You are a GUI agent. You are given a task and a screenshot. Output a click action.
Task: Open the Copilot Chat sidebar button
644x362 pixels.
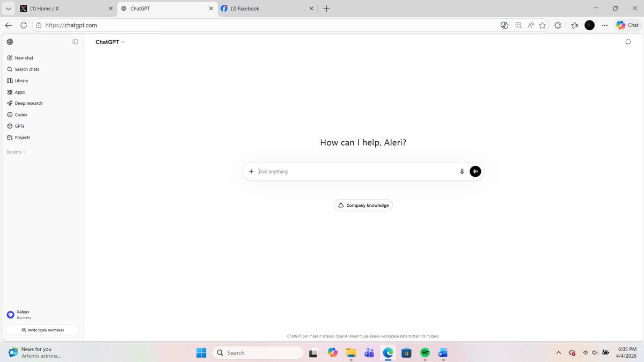[627, 25]
